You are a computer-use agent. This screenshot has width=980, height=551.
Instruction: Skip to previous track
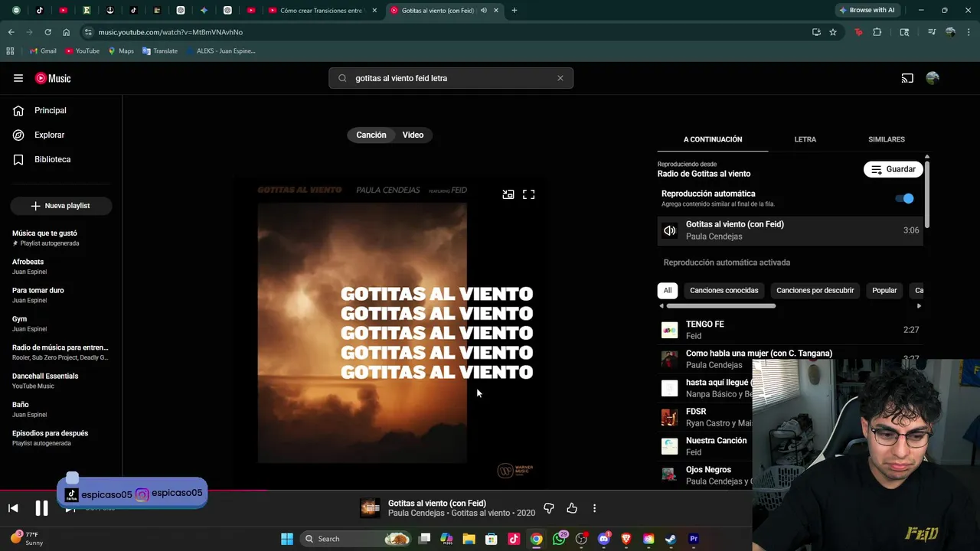[13, 508]
